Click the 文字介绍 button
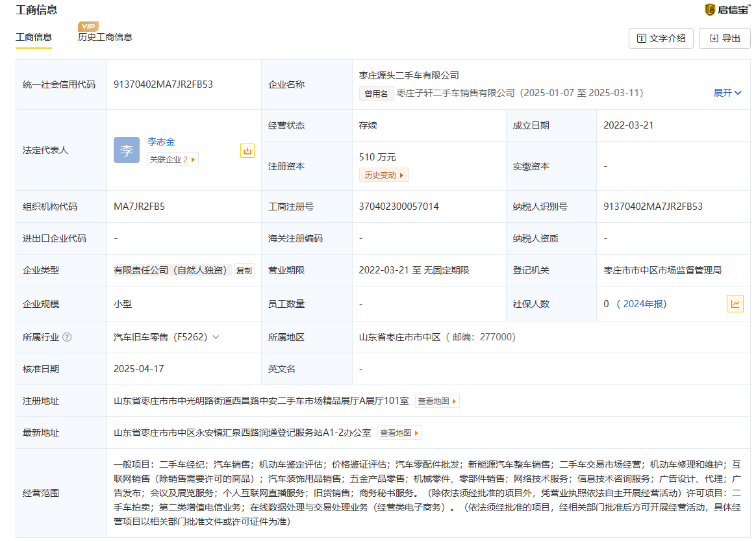Image resolution: width=756 pixels, height=541 pixels. (661, 38)
